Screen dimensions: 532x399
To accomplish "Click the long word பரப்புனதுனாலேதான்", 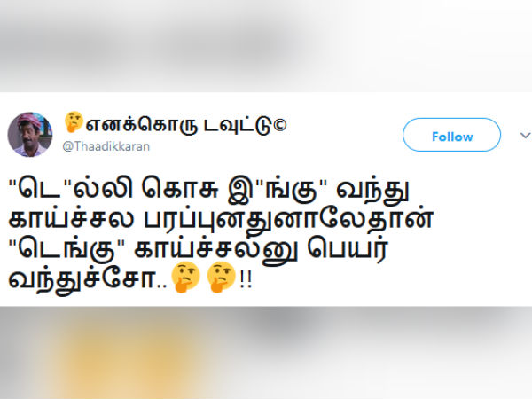I will (288, 220).
